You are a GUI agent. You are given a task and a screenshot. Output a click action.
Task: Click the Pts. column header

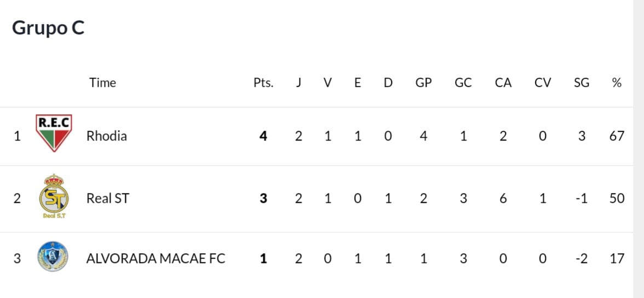(263, 83)
